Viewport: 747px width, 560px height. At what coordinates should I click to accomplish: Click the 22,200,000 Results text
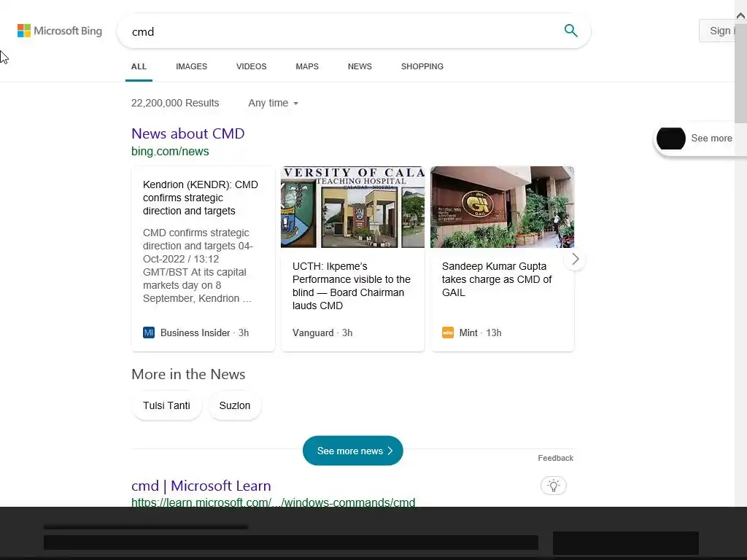175,103
